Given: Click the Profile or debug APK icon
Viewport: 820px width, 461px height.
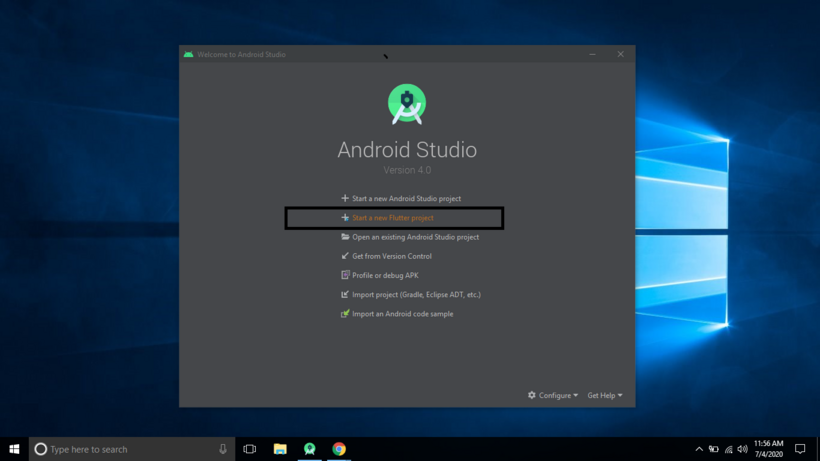Looking at the screenshot, I should 345,275.
